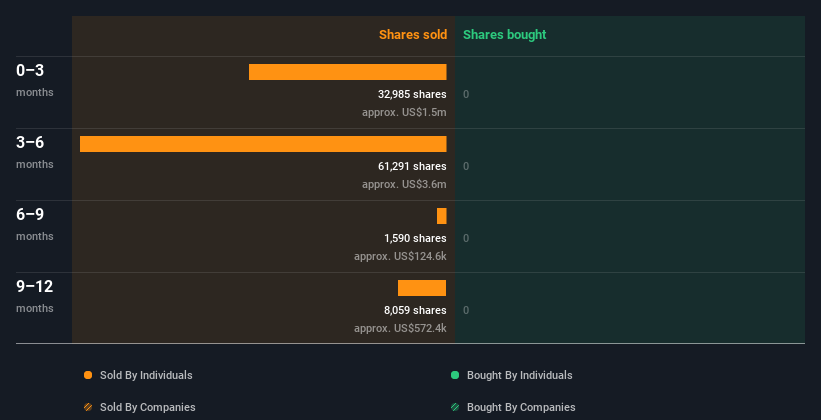Click the Shares bought column header

click(505, 35)
